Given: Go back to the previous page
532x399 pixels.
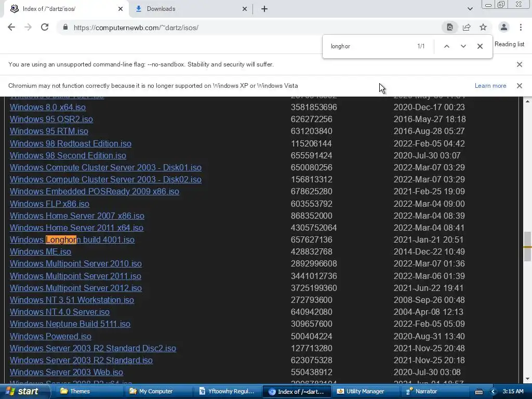Looking at the screenshot, I should pos(11,28).
